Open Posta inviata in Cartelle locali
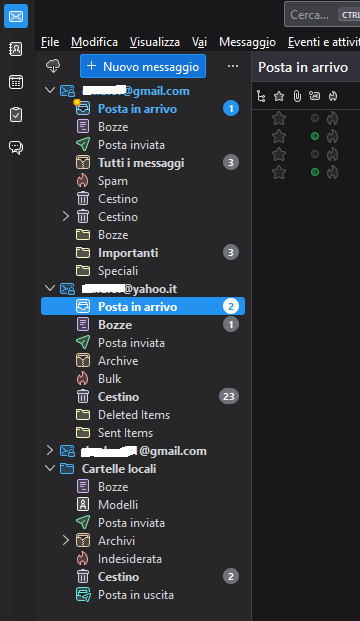The width and height of the screenshot is (360, 621). point(143,523)
